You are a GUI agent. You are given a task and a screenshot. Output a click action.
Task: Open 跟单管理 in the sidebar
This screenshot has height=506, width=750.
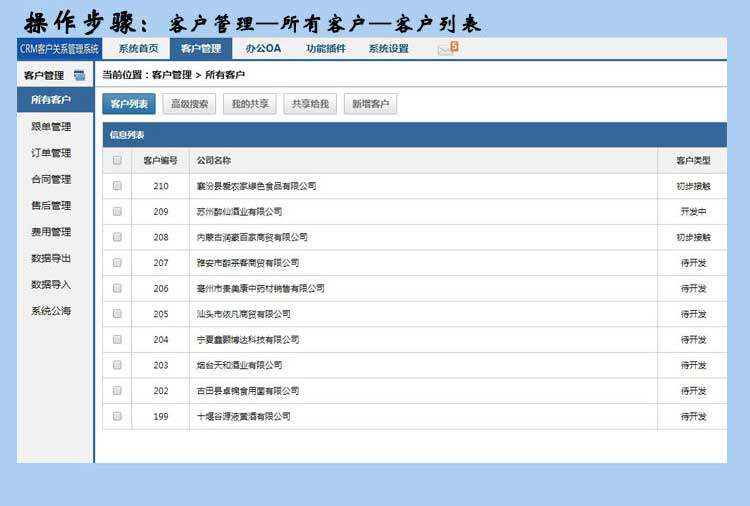51,127
